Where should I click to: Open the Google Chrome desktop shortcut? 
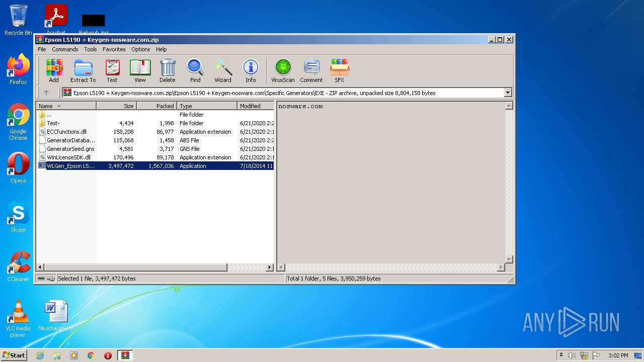[x=18, y=122]
